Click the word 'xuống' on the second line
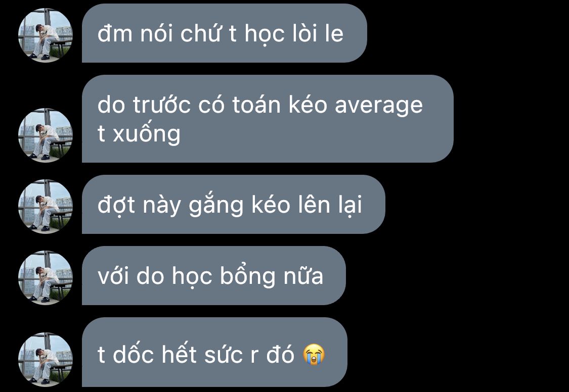The image size is (569, 392). point(146,133)
